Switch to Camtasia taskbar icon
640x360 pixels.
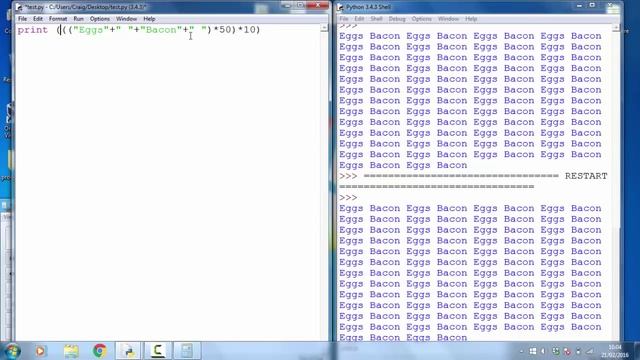(x=158, y=351)
